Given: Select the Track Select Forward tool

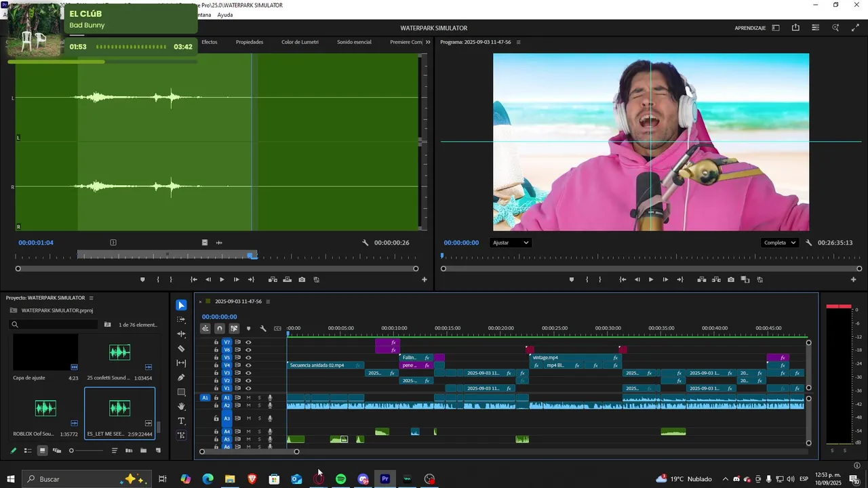Looking at the screenshot, I should click(x=181, y=319).
